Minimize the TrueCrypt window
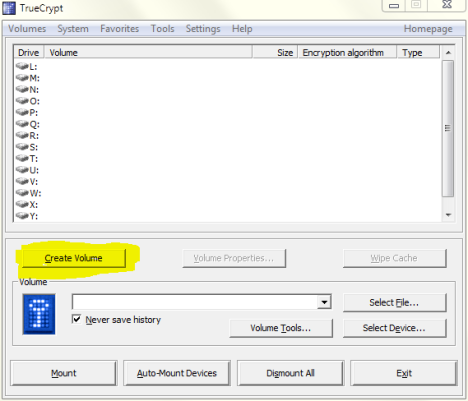Viewport: 468px width, 401px height. tap(394, 5)
